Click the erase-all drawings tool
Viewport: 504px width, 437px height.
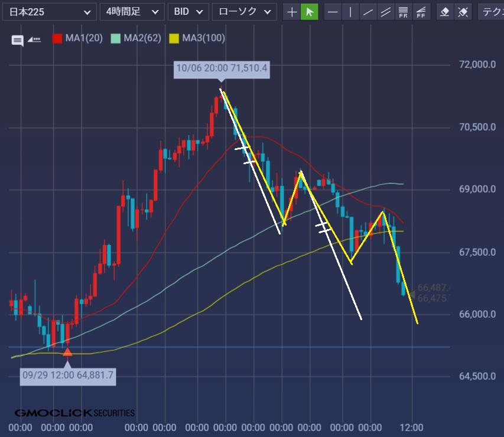(463, 12)
